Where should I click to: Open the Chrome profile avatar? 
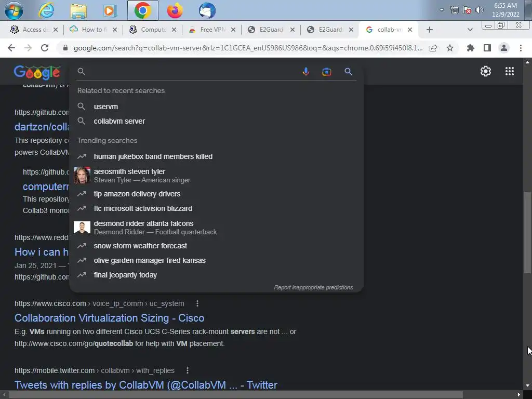504,48
